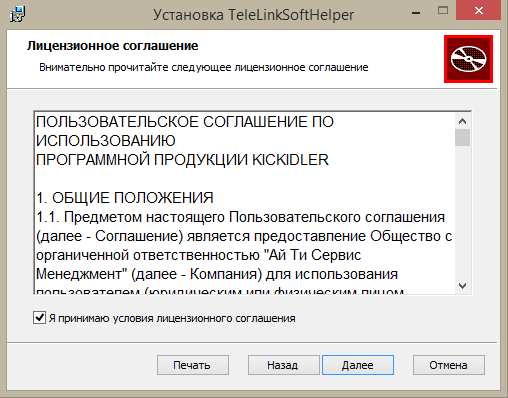Minimize the installer window
508x398 pixels.
pos(416,12)
